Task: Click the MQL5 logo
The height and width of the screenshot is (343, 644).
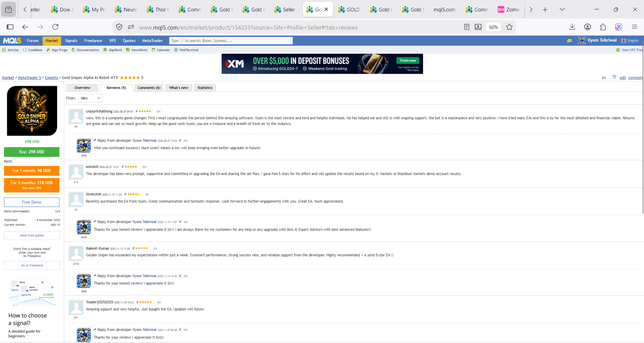Action: (12, 41)
